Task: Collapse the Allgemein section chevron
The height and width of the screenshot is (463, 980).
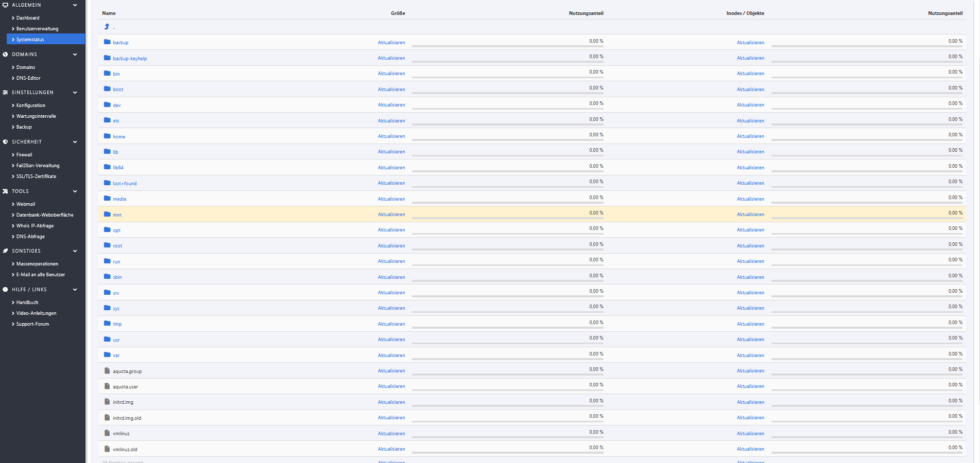Action: pos(75,5)
